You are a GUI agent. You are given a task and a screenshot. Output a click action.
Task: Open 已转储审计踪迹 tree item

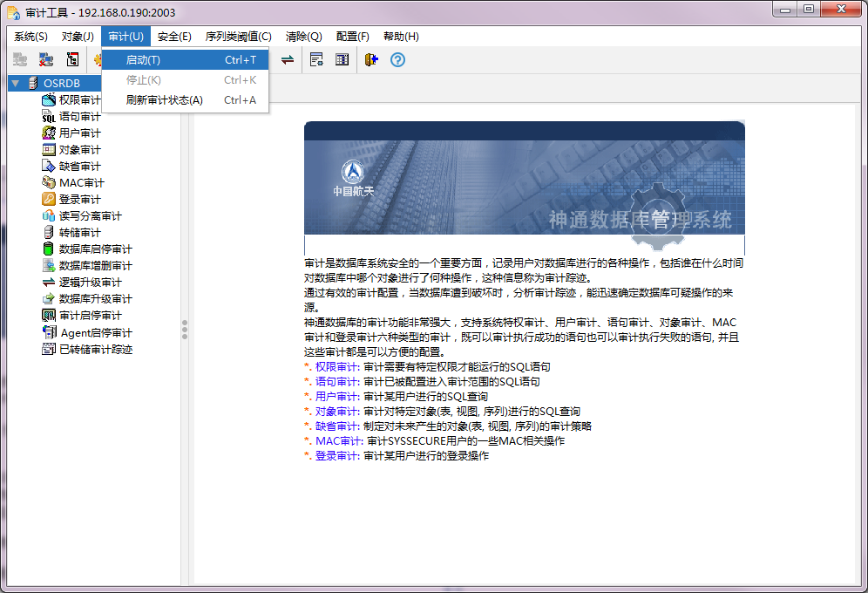pyautogui.click(x=95, y=349)
